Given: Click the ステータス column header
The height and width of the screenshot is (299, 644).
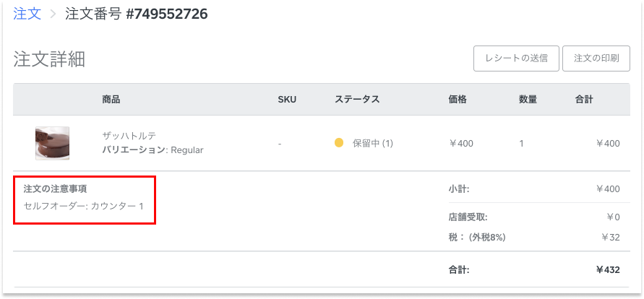Looking at the screenshot, I should pyautogui.click(x=357, y=99).
